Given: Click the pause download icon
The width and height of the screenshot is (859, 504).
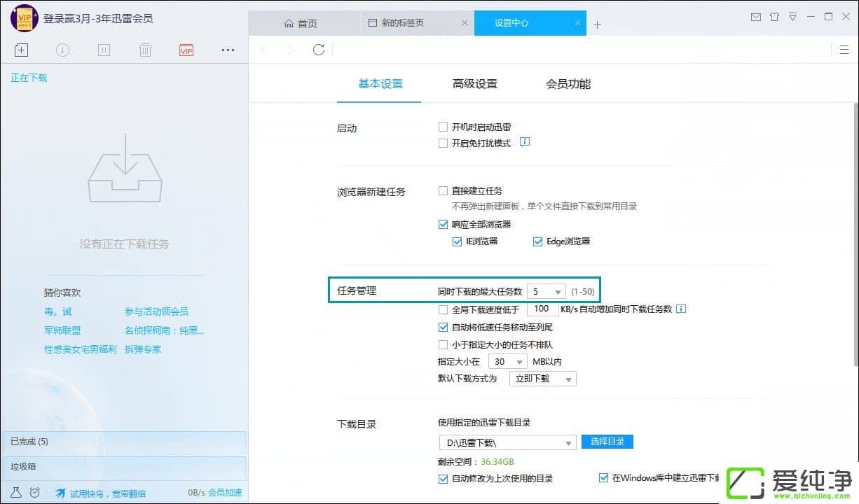Looking at the screenshot, I should tap(104, 50).
